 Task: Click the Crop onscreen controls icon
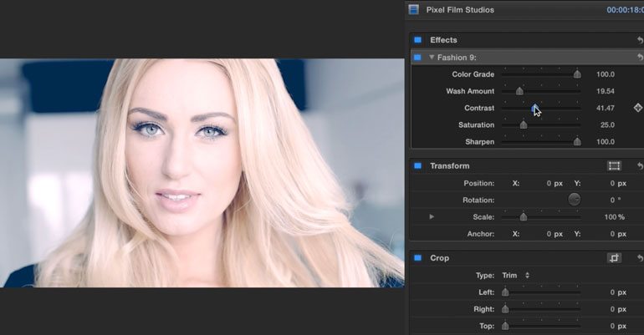[x=614, y=258]
